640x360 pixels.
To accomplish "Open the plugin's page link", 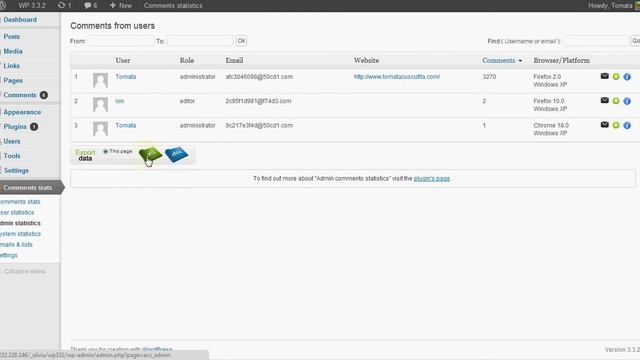I will coord(432,179).
